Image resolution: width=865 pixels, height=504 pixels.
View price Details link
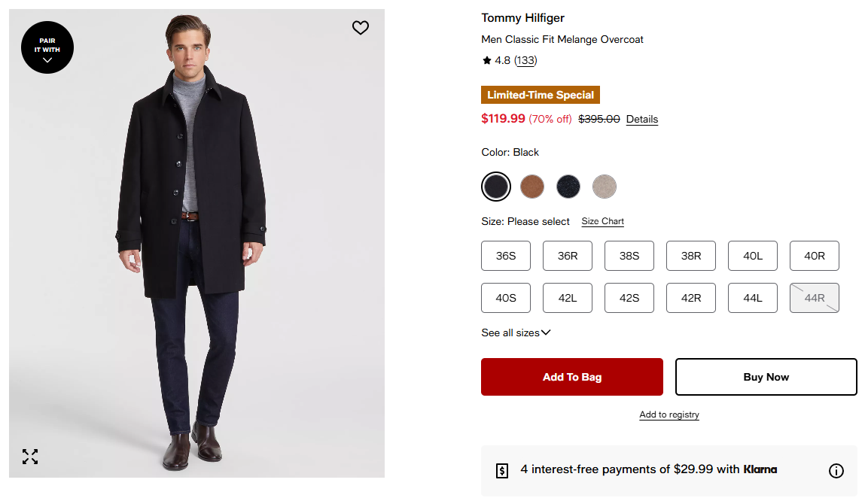[642, 120]
